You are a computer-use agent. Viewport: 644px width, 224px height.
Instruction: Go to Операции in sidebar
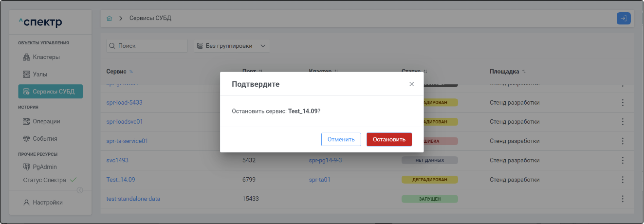pos(46,121)
